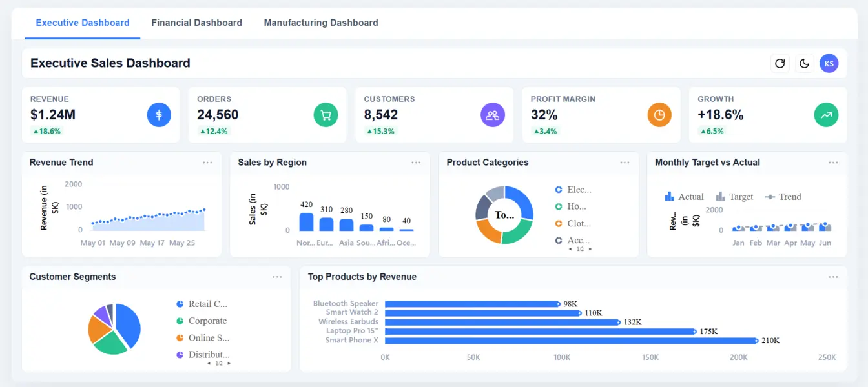Click the orange Profit Margin pie icon

click(x=659, y=115)
